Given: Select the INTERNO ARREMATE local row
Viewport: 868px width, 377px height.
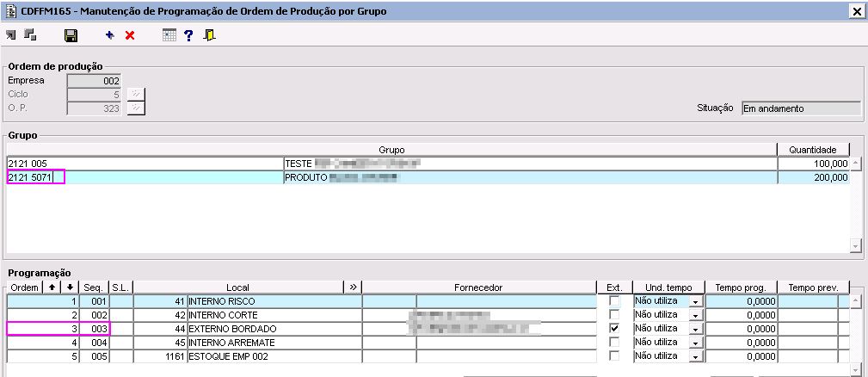Looking at the screenshot, I should coord(274,343).
